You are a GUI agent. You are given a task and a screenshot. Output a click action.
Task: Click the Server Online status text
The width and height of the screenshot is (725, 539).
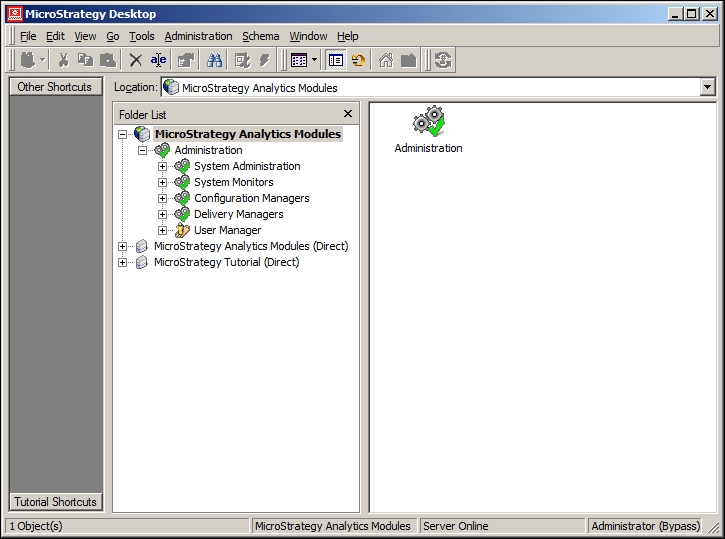(455, 526)
